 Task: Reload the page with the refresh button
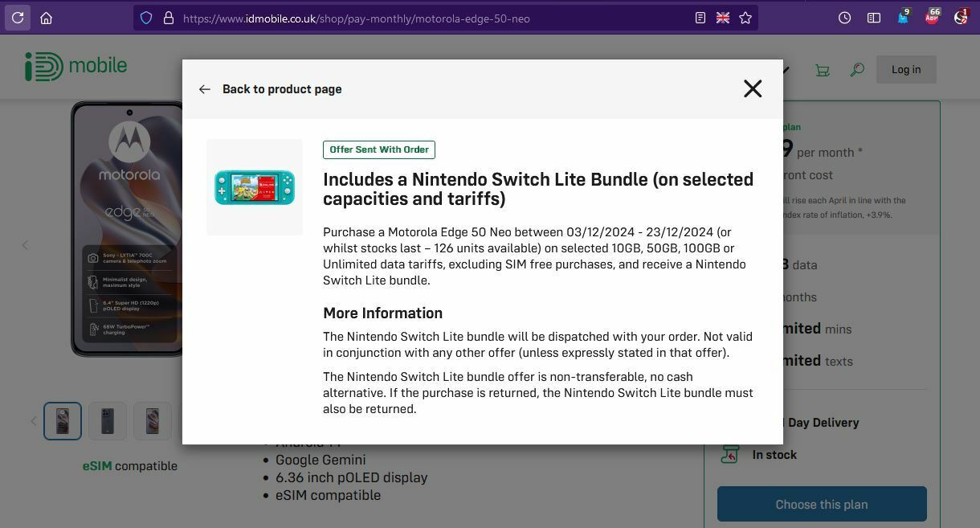click(18, 18)
